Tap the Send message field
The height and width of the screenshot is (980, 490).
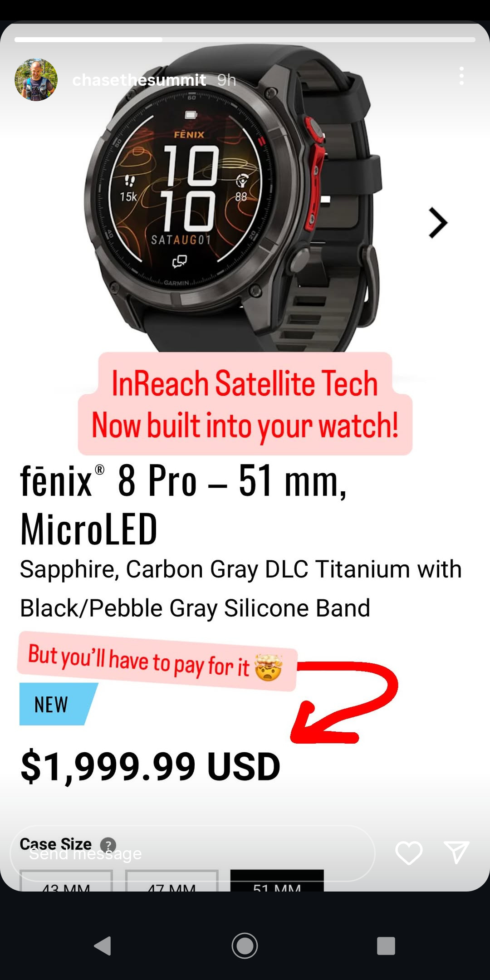tap(192, 853)
